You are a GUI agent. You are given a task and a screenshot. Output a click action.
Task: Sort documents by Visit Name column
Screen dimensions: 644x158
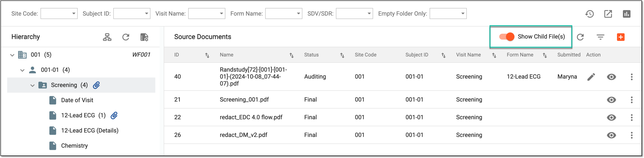[494, 55]
